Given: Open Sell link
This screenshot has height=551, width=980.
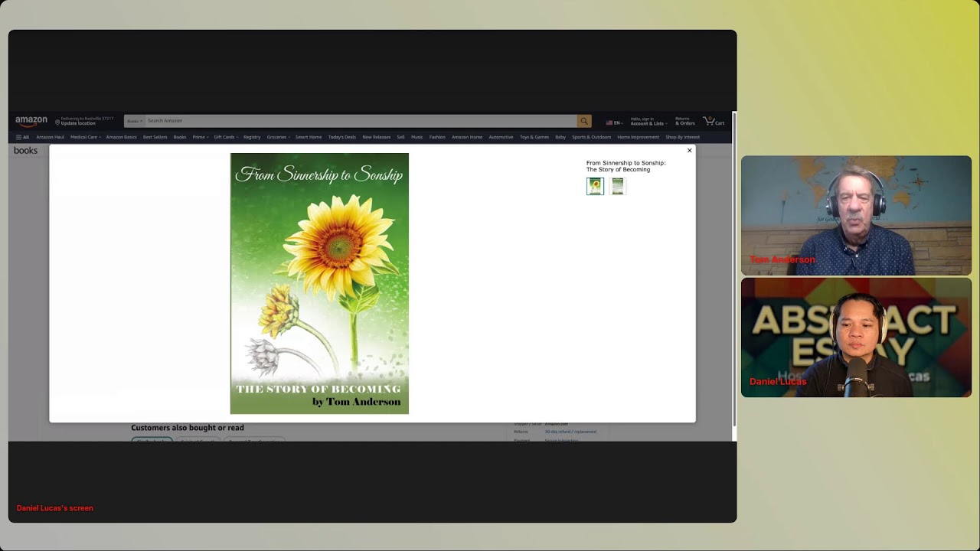Looking at the screenshot, I should 400,137.
